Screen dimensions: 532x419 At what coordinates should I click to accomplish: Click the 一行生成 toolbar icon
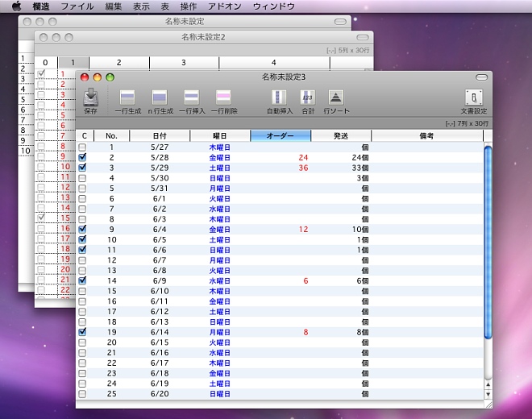click(x=127, y=98)
